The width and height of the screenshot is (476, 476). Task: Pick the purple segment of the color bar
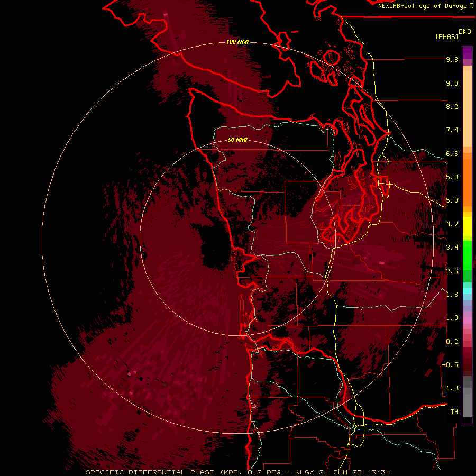(x=467, y=53)
